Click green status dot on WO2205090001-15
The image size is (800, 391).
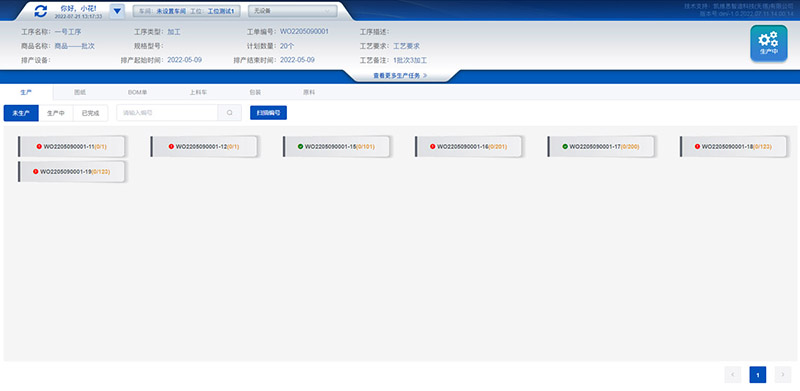(301, 146)
